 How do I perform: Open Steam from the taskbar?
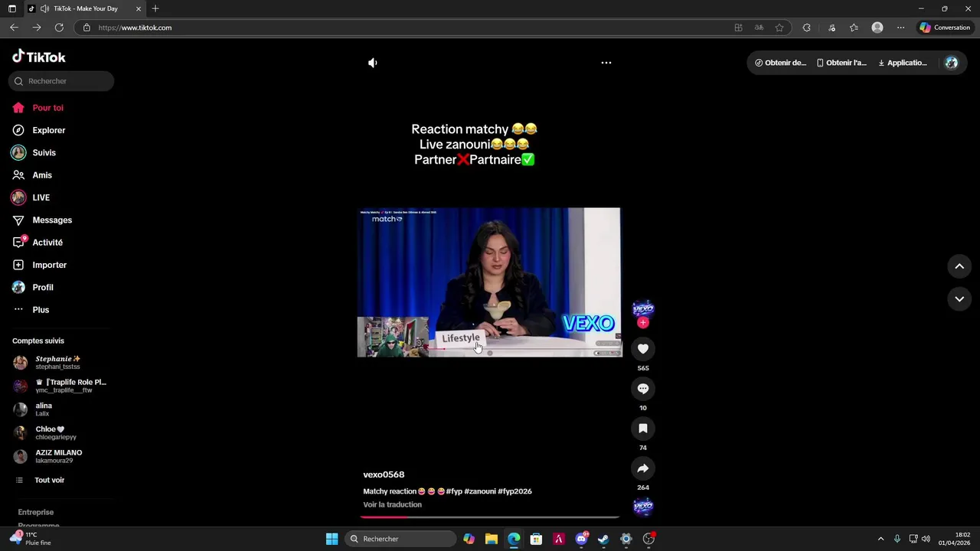pos(603,539)
